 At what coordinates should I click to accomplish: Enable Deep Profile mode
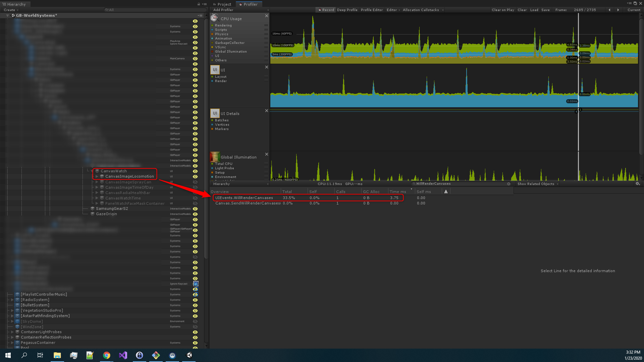click(347, 10)
